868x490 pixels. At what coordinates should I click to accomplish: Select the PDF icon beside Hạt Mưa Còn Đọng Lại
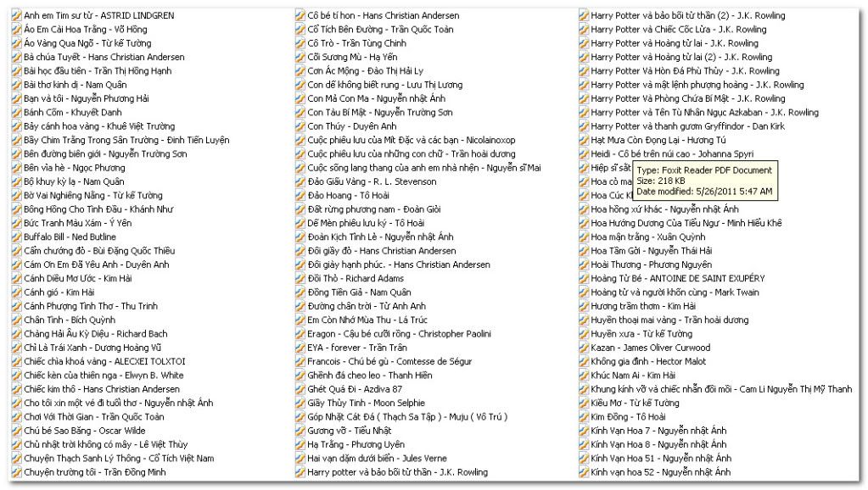584,140
